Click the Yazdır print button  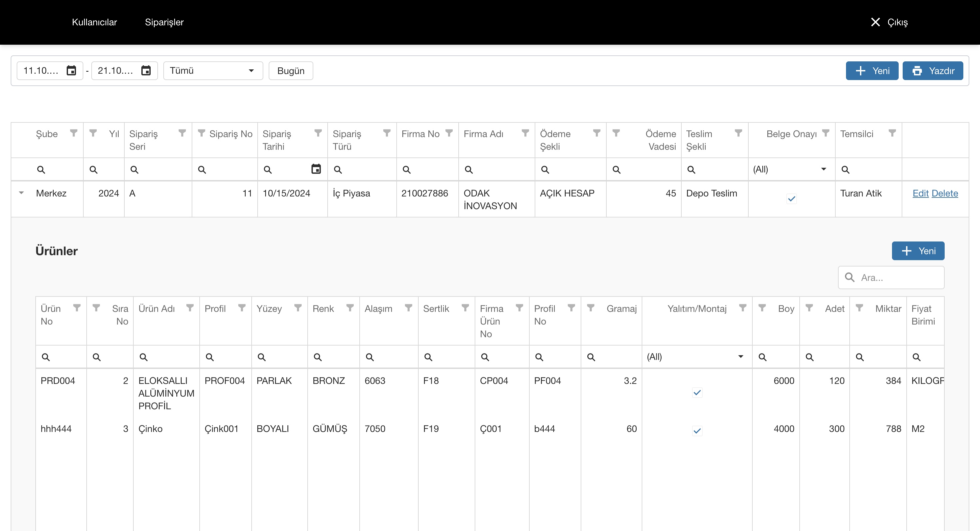932,71
